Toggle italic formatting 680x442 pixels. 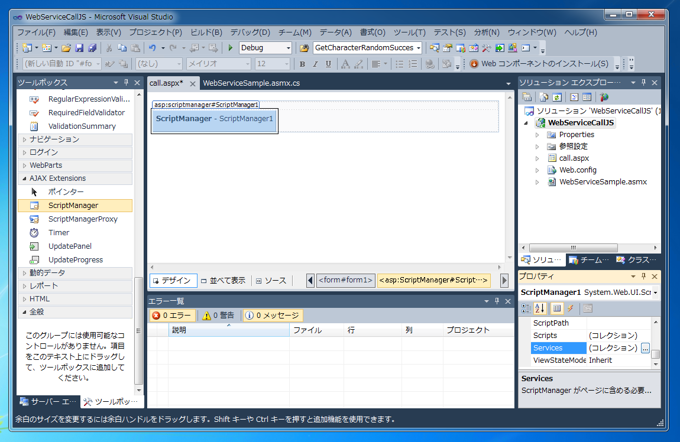point(315,64)
